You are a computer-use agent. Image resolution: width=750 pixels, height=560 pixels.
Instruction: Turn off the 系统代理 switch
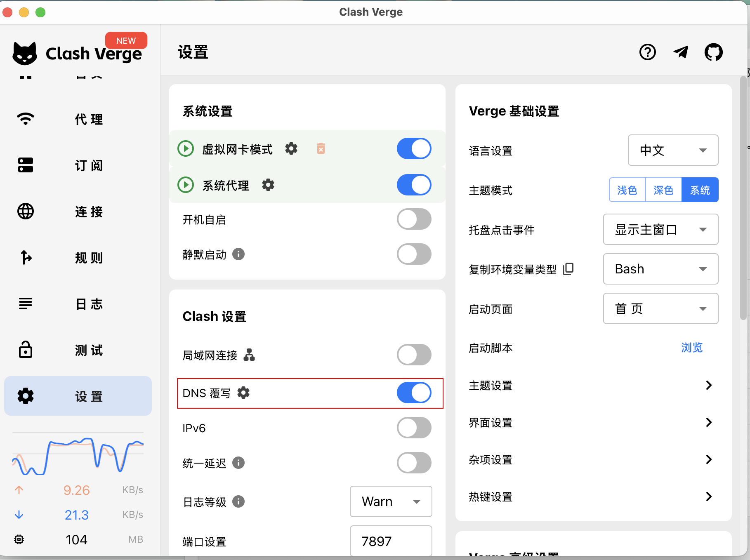pos(414,185)
